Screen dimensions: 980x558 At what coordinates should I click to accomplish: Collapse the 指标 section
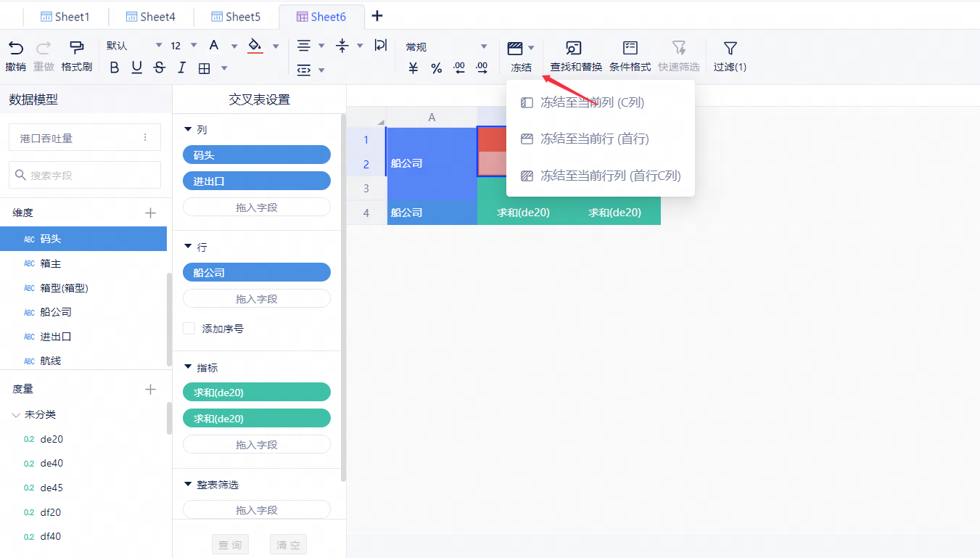tap(189, 368)
